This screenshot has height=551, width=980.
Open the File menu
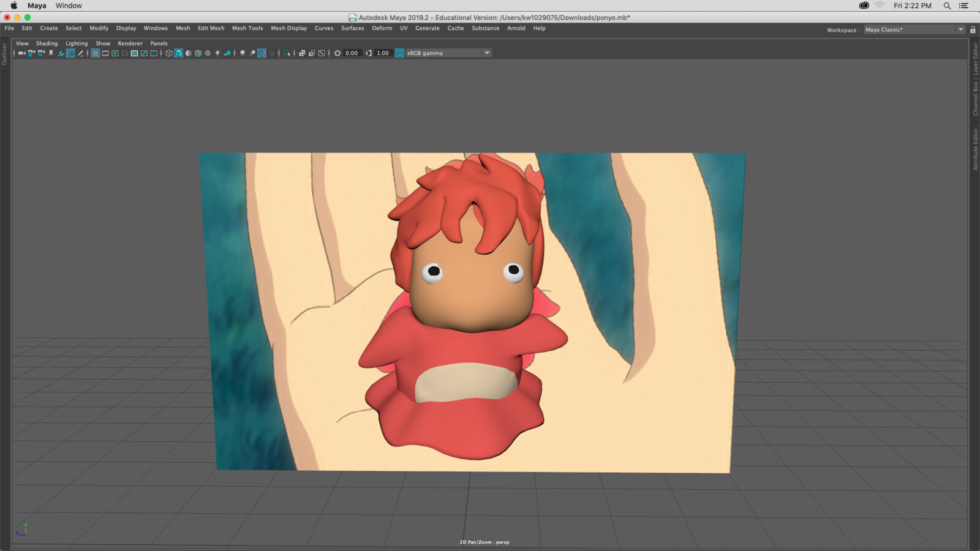(x=9, y=28)
